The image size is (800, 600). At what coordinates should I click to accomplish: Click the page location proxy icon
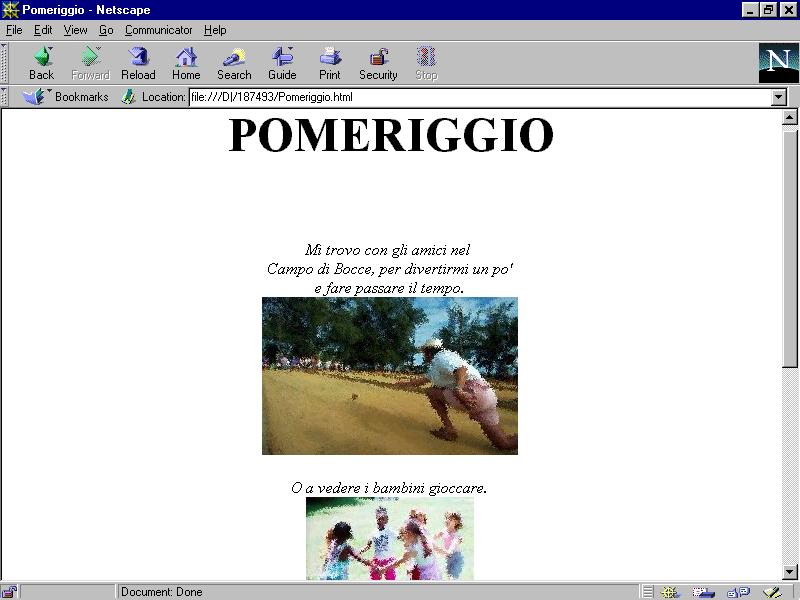pyautogui.click(x=129, y=96)
